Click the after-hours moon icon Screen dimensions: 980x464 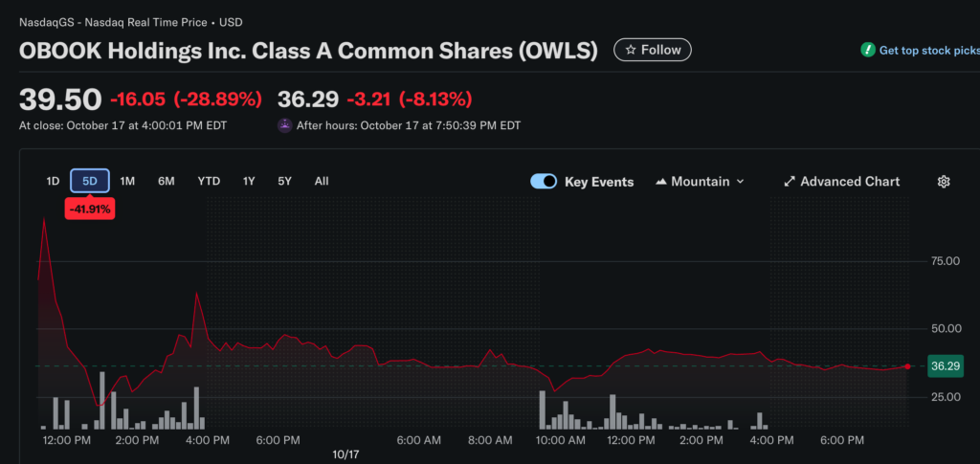(x=284, y=125)
